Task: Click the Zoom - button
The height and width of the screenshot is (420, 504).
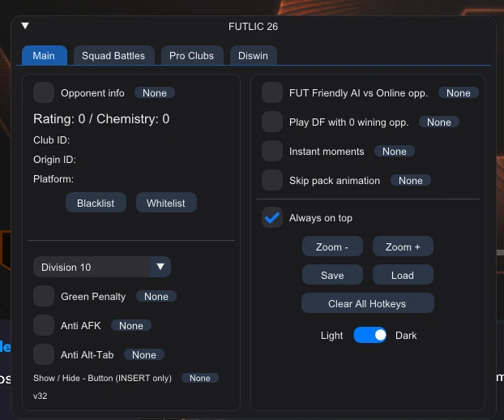Action: [x=332, y=246]
